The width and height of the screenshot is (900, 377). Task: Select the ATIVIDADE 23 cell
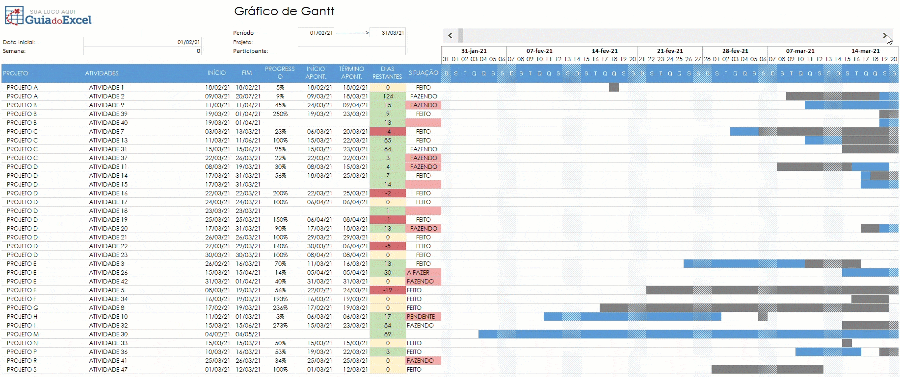tap(108, 254)
